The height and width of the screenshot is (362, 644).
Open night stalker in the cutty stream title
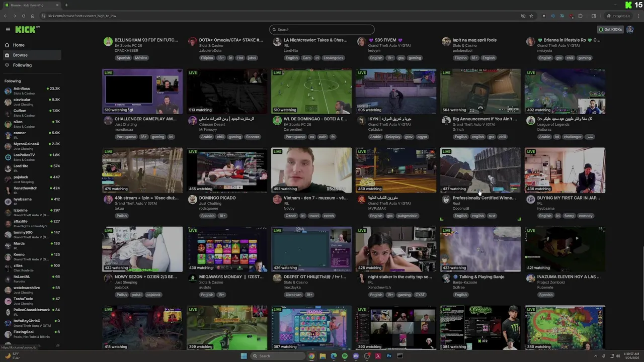coord(400,277)
